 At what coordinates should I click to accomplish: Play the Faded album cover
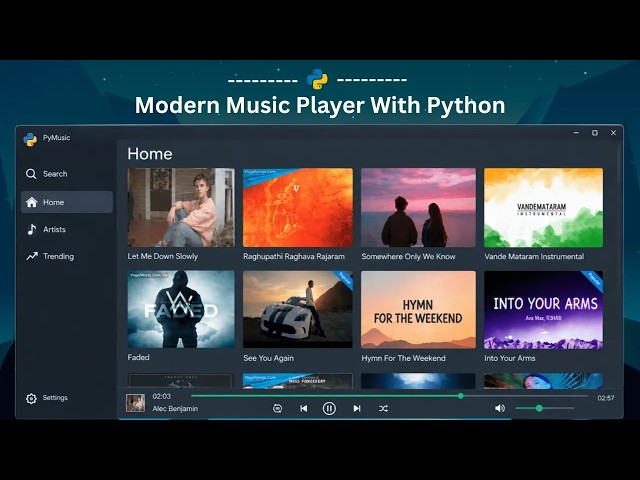[181, 309]
